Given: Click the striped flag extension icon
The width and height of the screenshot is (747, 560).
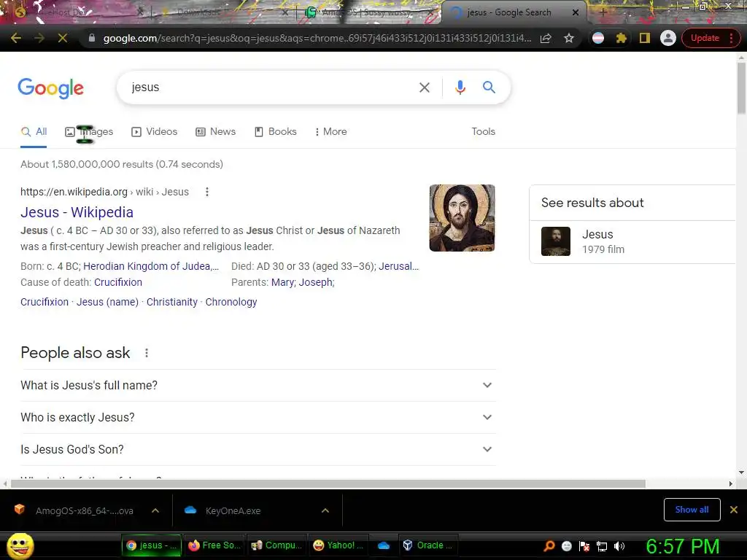Looking at the screenshot, I should coord(598,38).
